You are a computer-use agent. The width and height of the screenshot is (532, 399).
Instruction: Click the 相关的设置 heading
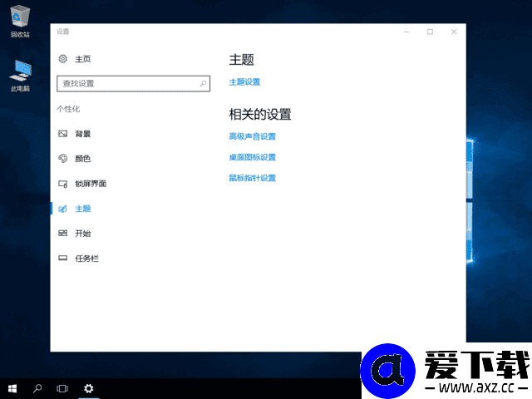260,115
